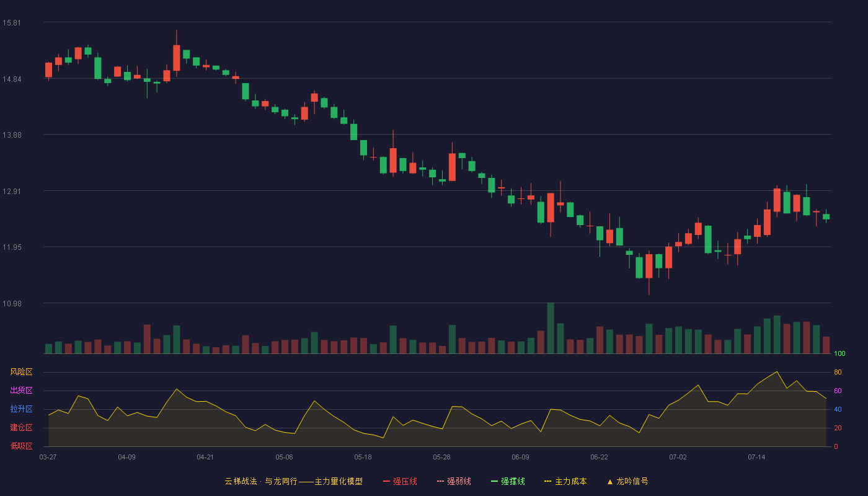This screenshot has width=868, height=496.
Task: Click the 07-02 date label
Action: [x=678, y=457]
